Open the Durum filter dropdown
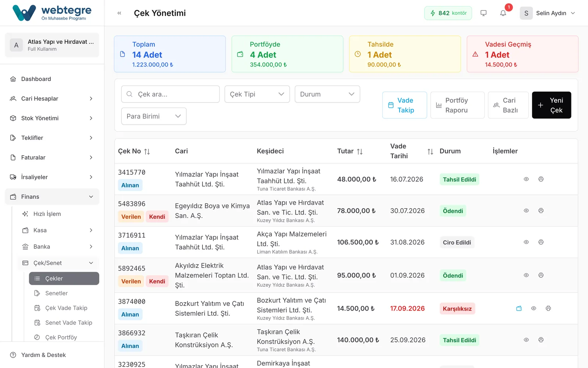Screen dimensions: 588x368 (327, 94)
